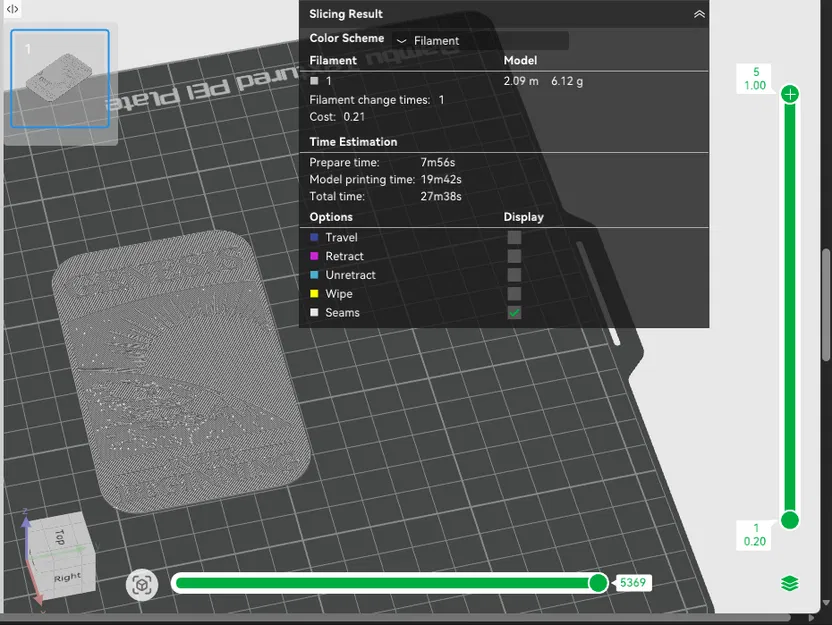Screen dimensions: 832x625
Task: Uncheck the Seams display checkbox
Action: tap(514, 312)
